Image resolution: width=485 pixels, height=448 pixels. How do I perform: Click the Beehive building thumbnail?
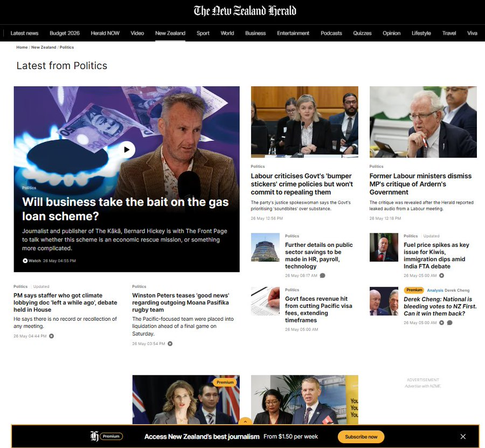(265, 247)
